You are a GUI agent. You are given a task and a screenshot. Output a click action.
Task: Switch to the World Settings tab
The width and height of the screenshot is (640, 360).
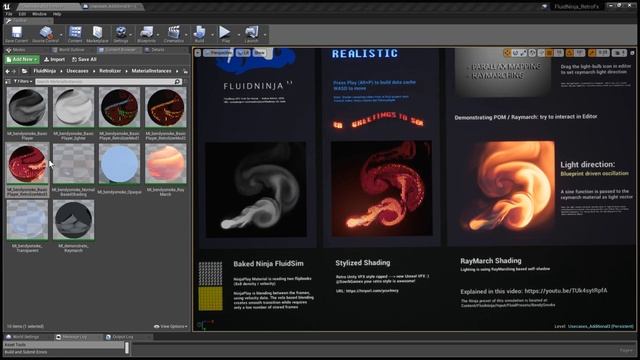(x=26, y=337)
